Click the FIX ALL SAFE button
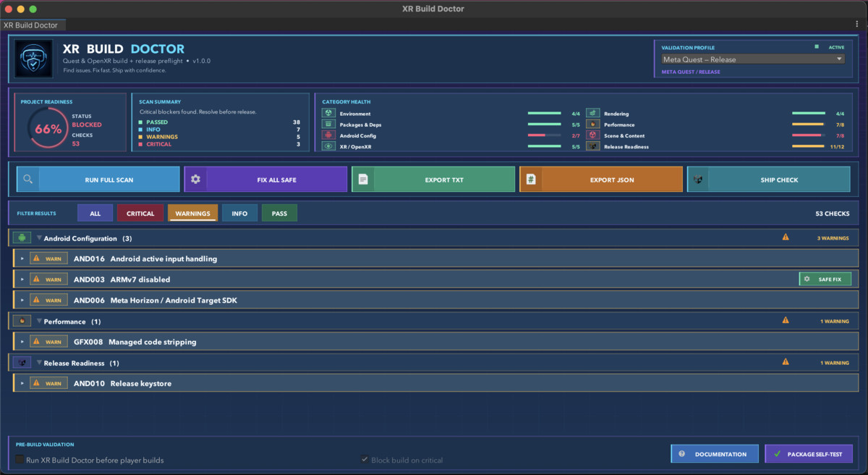Screen dimensions: 868x475 pos(265,180)
